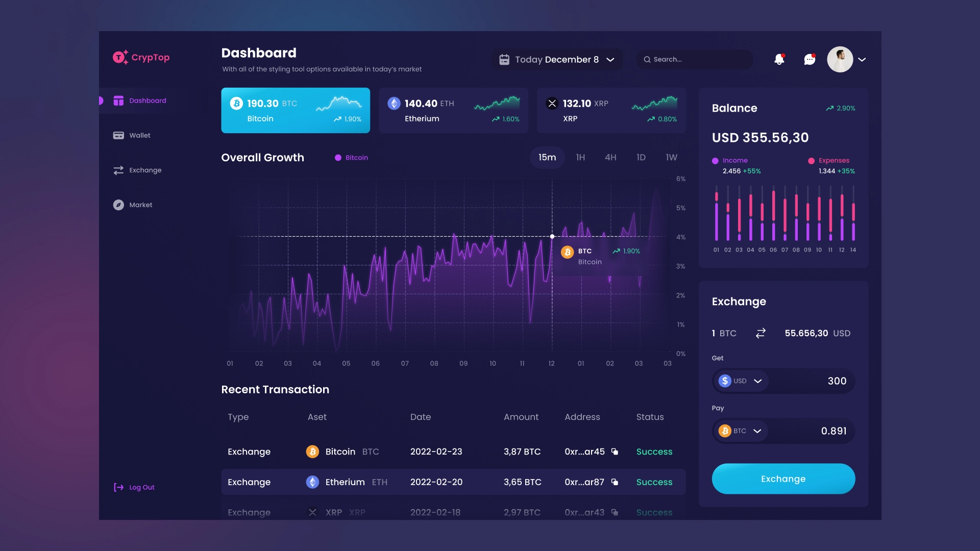
Task: Open the user profile dropdown menu
Action: (x=863, y=60)
